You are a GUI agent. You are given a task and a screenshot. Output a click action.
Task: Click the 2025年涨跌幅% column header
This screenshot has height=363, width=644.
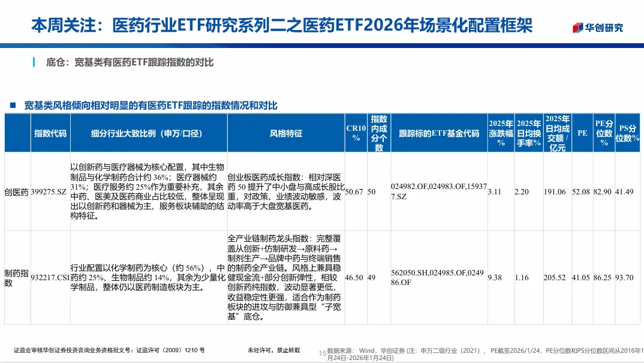click(x=501, y=133)
